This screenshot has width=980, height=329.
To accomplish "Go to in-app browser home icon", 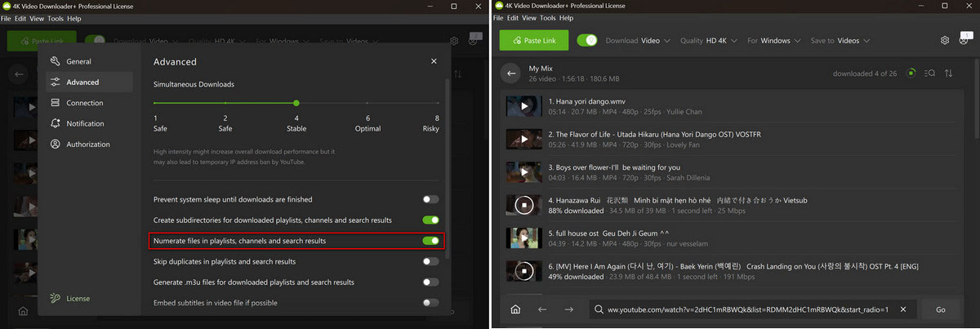I will [x=515, y=310].
